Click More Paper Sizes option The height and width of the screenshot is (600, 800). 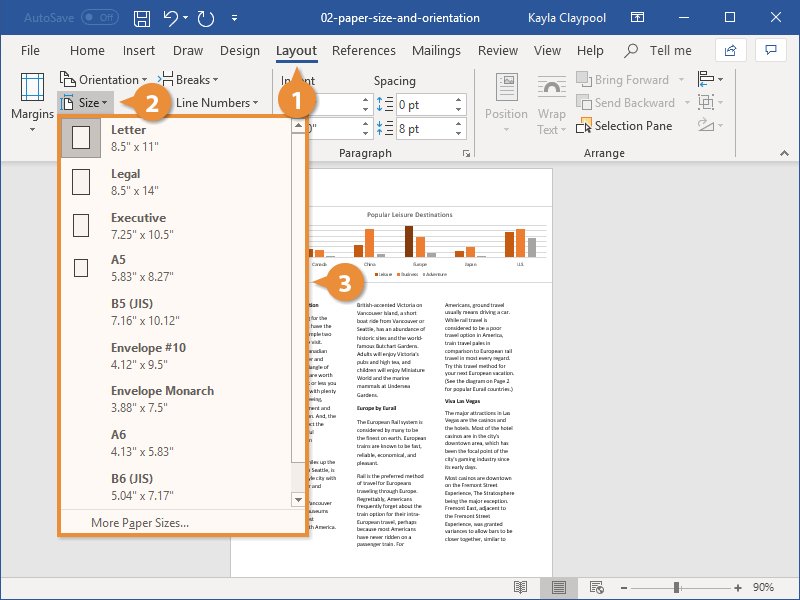pyautogui.click(x=140, y=522)
